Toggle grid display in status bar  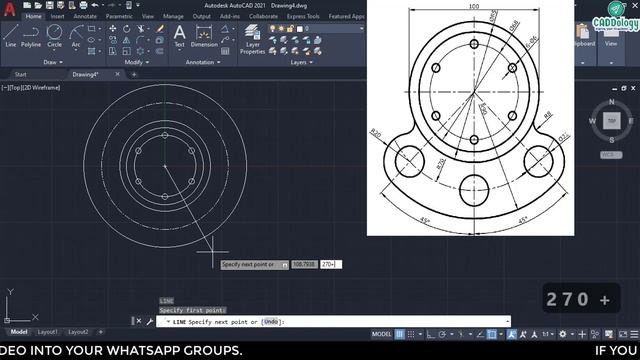coord(400,334)
